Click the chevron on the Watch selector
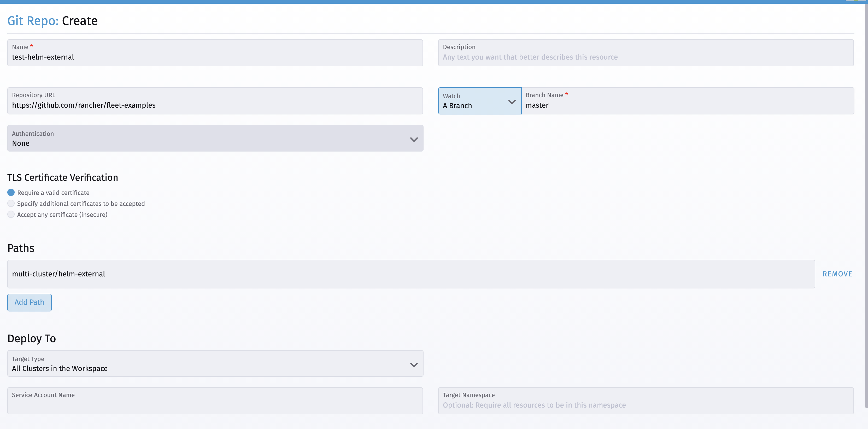The height and width of the screenshot is (429, 868). (x=512, y=101)
